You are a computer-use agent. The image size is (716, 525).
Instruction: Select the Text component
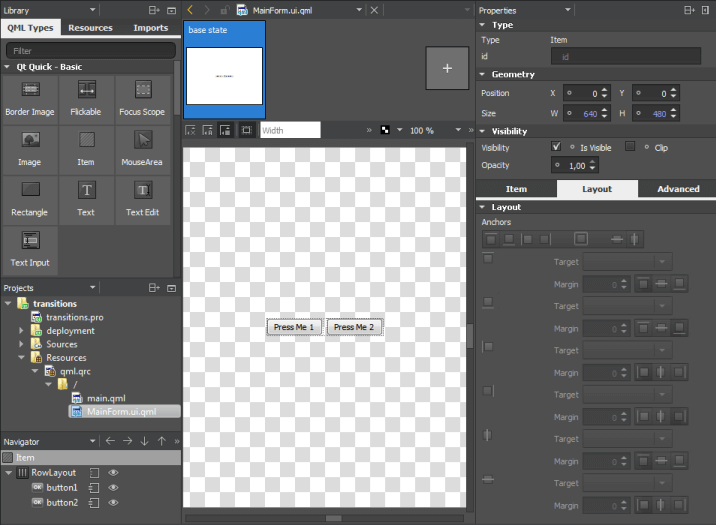point(86,200)
